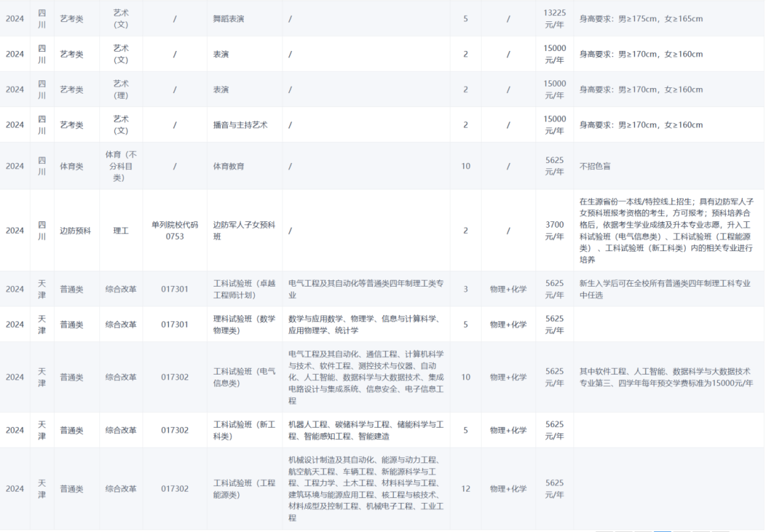Screen dimensions: 766x532
Task: Click the 工科试验班（工程能源类）cell
Action: [x=244, y=489]
